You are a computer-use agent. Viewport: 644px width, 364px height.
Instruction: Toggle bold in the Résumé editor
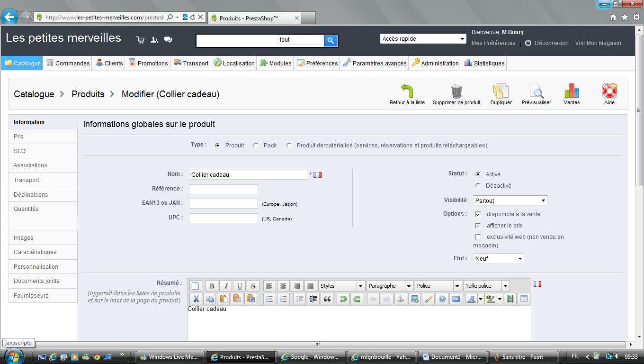click(212, 286)
